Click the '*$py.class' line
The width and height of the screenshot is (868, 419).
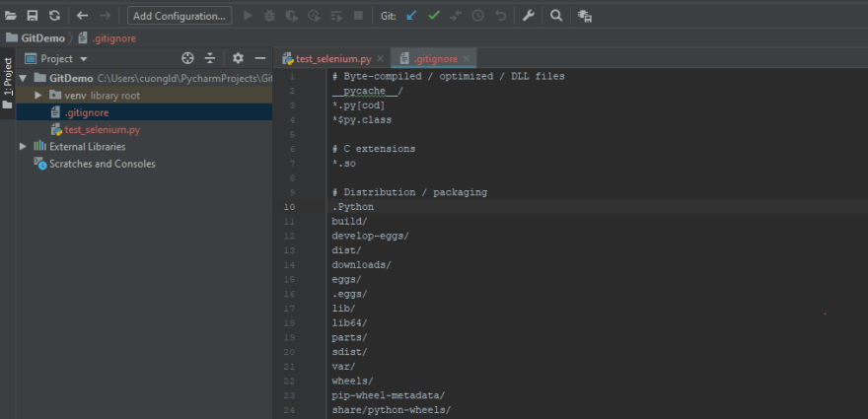pyautogui.click(x=361, y=119)
